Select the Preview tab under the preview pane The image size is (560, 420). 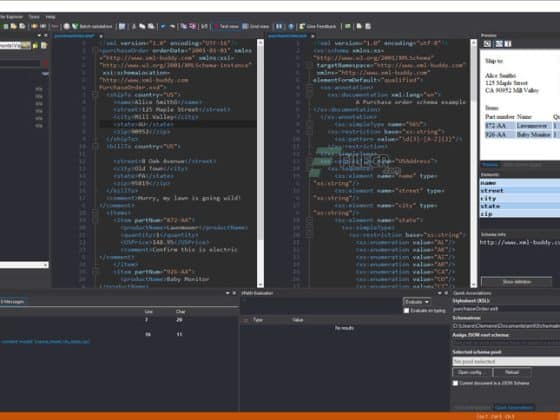click(490, 165)
